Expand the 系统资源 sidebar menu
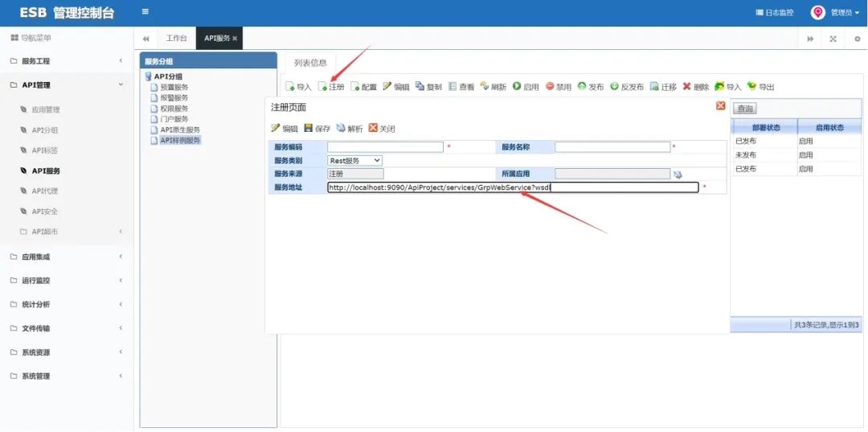 point(67,352)
